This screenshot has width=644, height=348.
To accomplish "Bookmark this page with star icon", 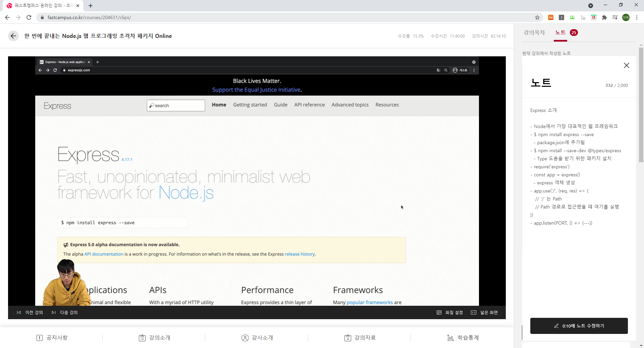I will (x=537, y=17).
